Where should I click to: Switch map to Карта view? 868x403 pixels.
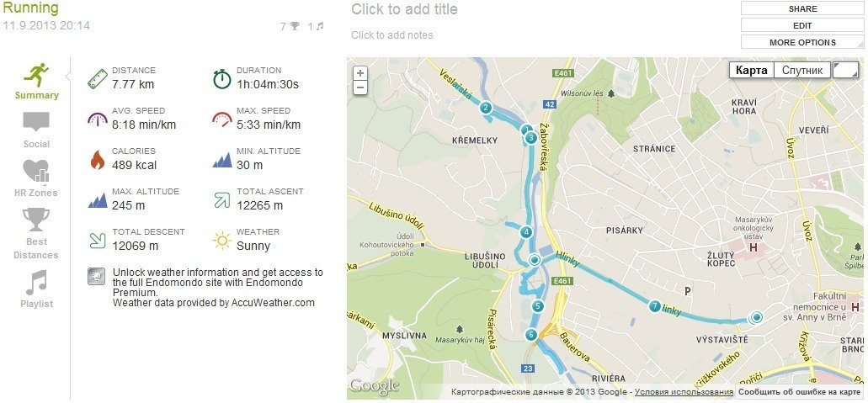pyautogui.click(x=751, y=70)
